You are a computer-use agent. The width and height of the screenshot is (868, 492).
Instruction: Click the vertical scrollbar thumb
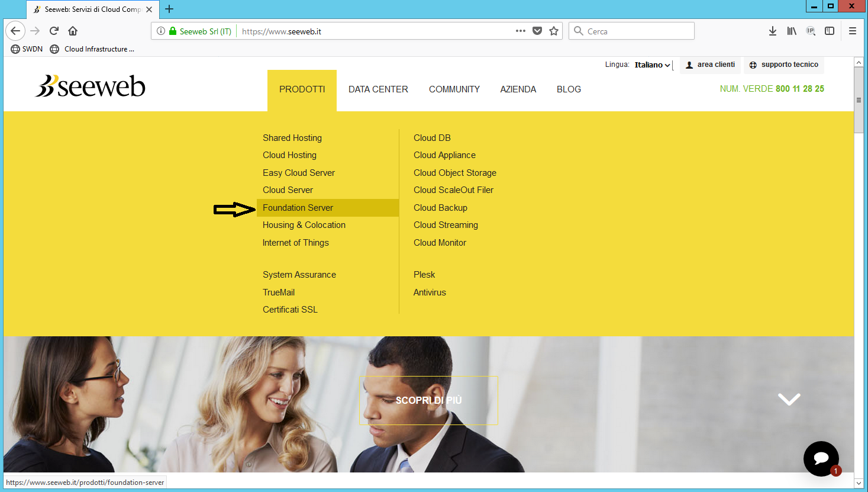pyautogui.click(x=859, y=100)
